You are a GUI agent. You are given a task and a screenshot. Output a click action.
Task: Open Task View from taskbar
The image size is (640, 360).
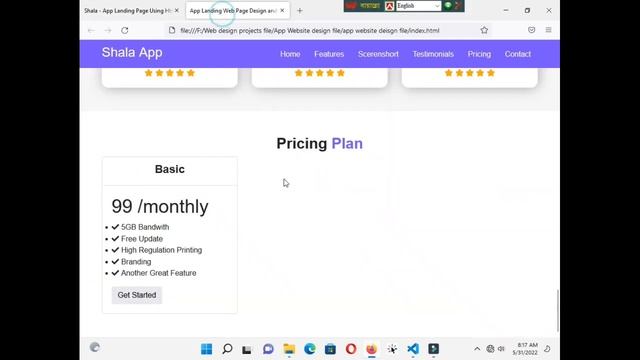click(247, 349)
